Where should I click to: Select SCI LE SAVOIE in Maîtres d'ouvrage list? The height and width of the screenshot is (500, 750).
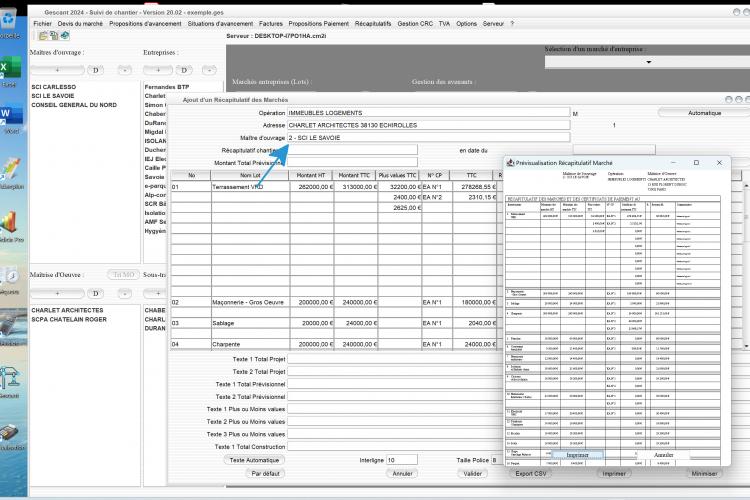coord(53,96)
